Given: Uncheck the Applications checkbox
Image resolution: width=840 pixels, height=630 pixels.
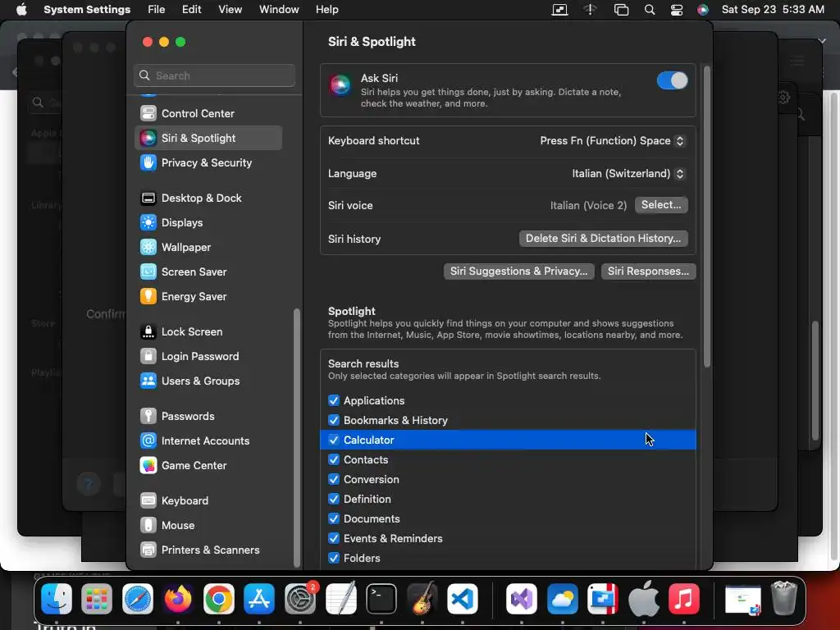Looking at the screenshot, I should 334,400.
